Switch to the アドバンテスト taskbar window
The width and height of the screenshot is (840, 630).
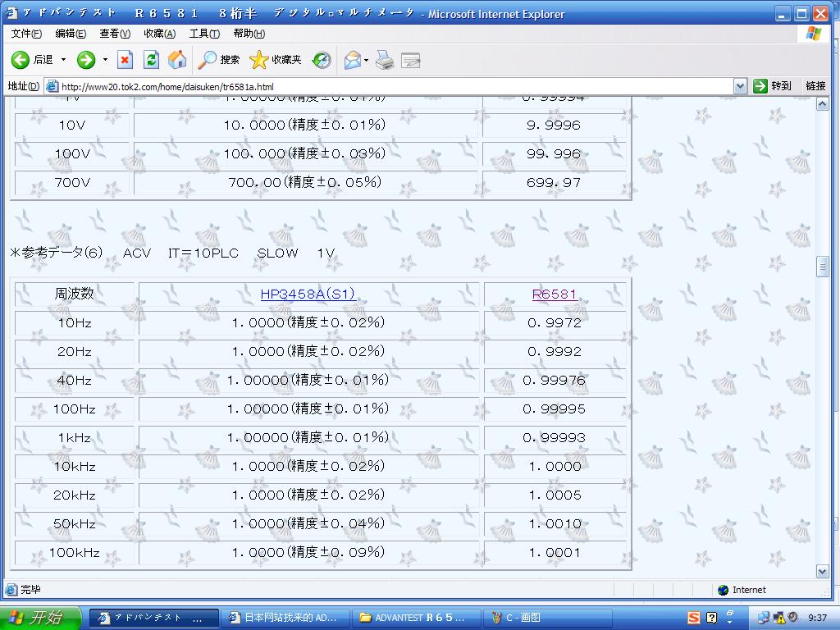click(153, 618)
